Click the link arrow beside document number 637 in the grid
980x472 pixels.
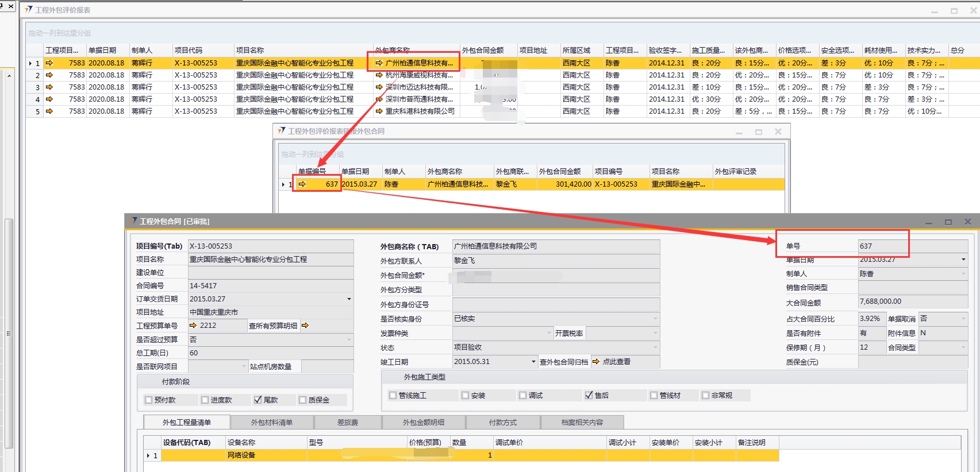(x=302, y=184)
